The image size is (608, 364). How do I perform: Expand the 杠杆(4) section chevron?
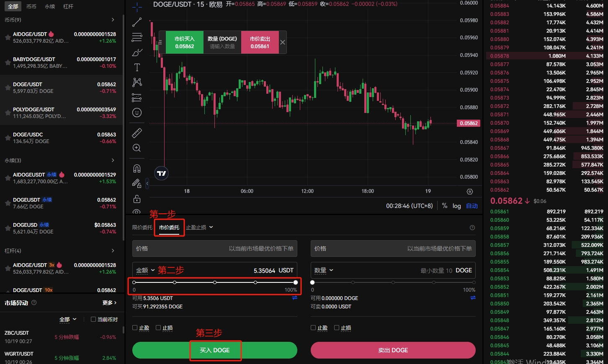[x=113, y=251]
